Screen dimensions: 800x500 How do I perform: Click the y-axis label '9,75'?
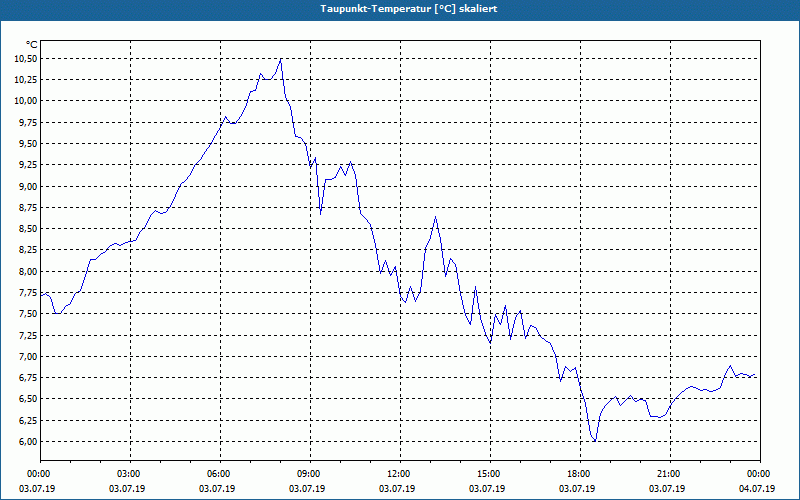pos(28,122)
